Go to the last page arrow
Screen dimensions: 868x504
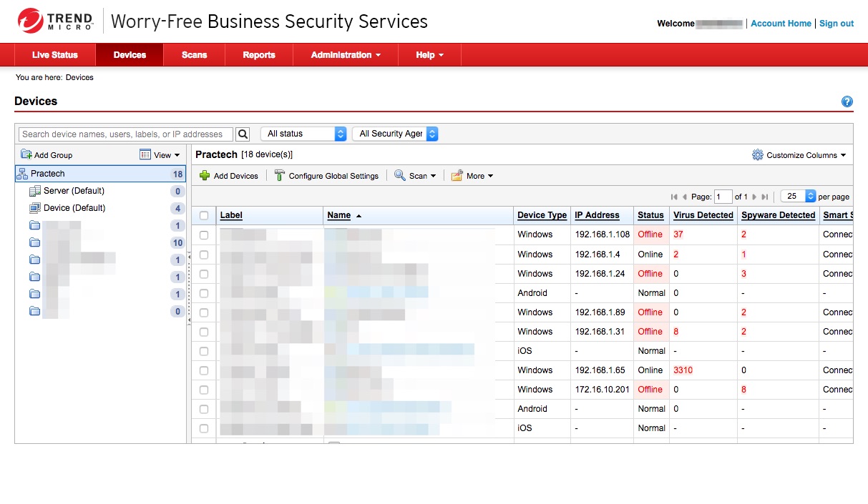[x=765, y=197]
